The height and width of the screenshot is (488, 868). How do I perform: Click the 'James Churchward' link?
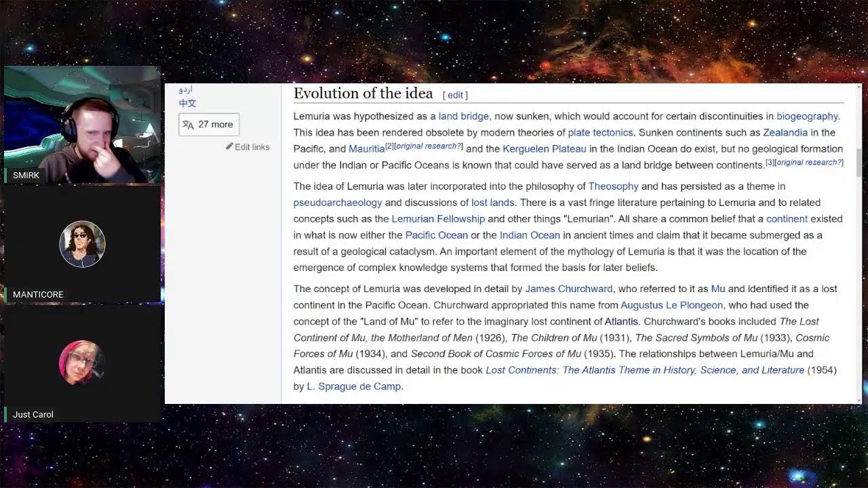(x=568, y=289)
